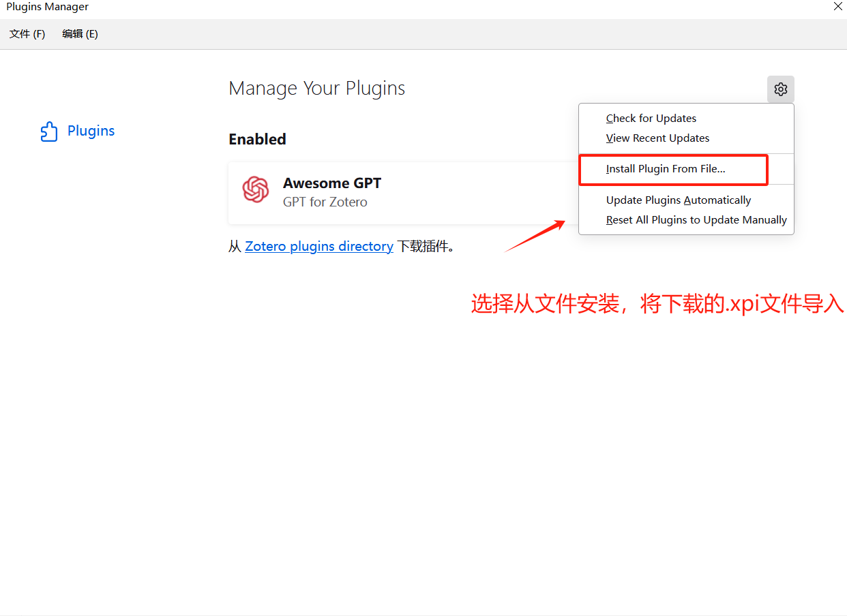Click the GPT for Zotero description
This screenshot has width=847, height=616.
point(325,202)
